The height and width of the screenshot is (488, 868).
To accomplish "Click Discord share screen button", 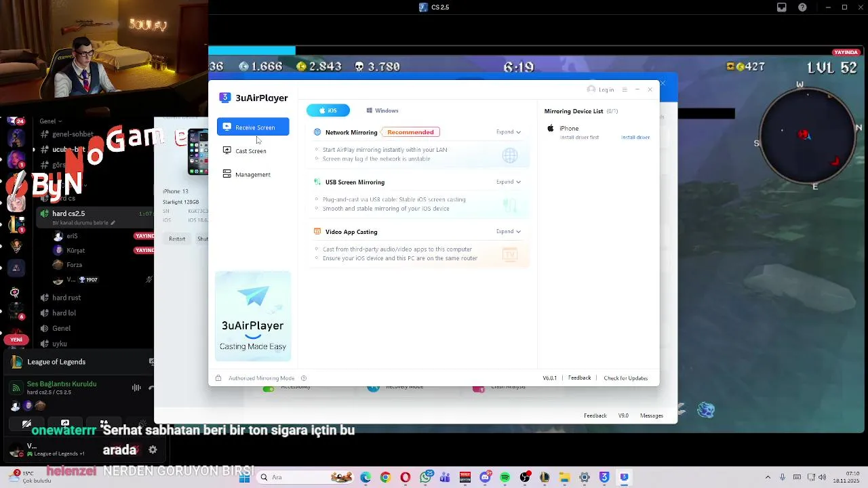I will (x=65, y=424).
